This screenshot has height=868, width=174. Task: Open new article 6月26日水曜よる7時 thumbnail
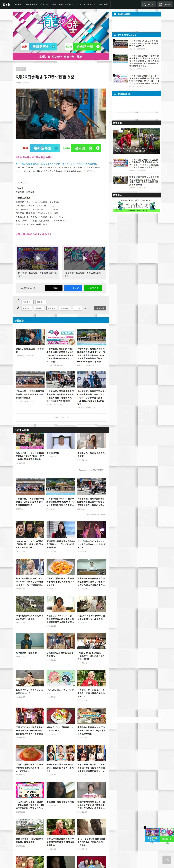pos(30,337)
